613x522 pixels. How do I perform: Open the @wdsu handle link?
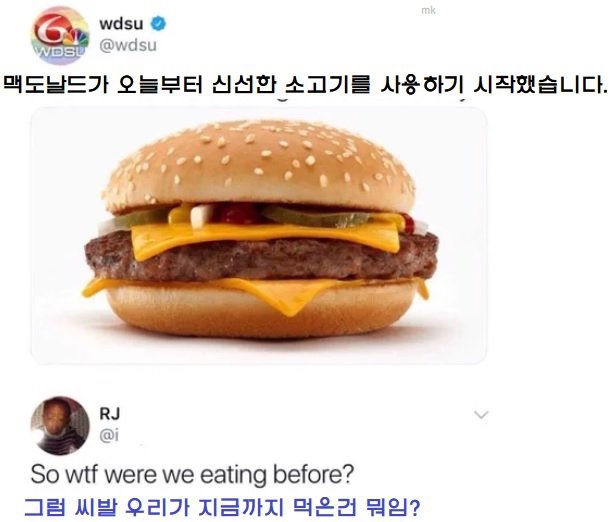tap(128, 46)
